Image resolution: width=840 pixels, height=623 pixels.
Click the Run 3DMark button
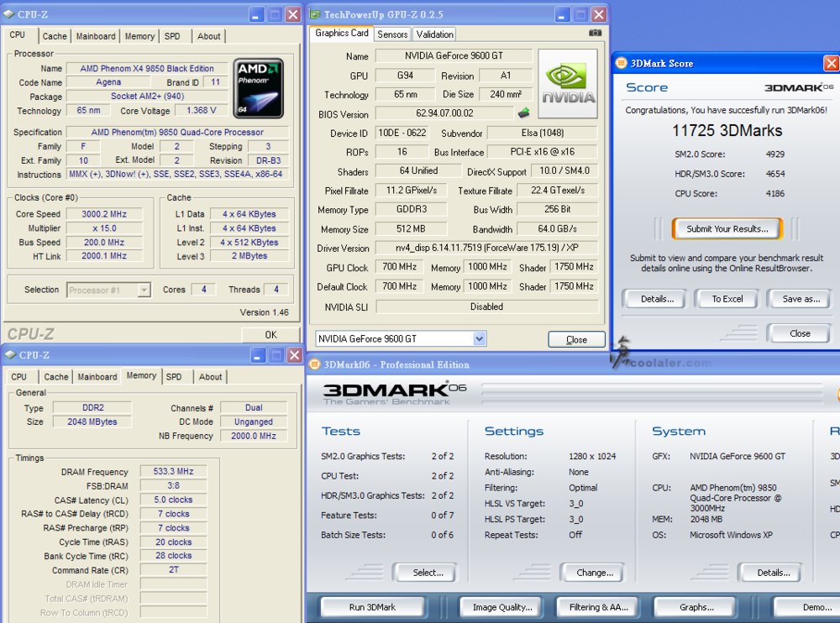[x=372, y=607]
